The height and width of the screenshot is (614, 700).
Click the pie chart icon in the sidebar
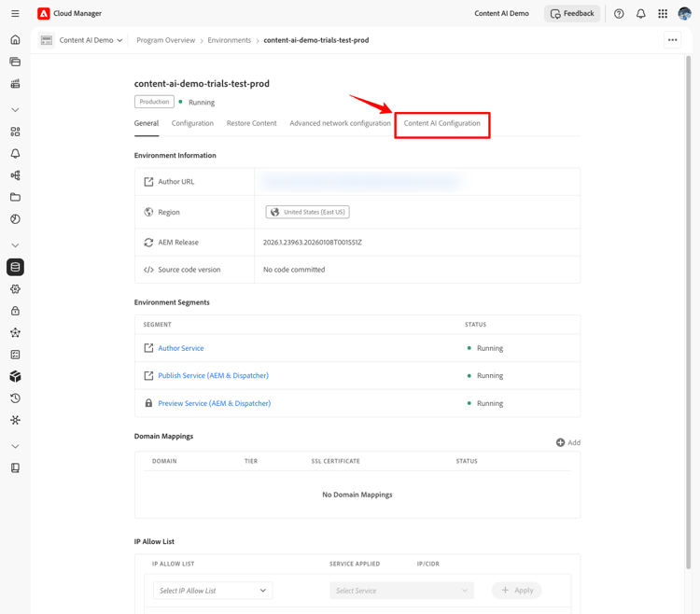click(x=15, y=219)
